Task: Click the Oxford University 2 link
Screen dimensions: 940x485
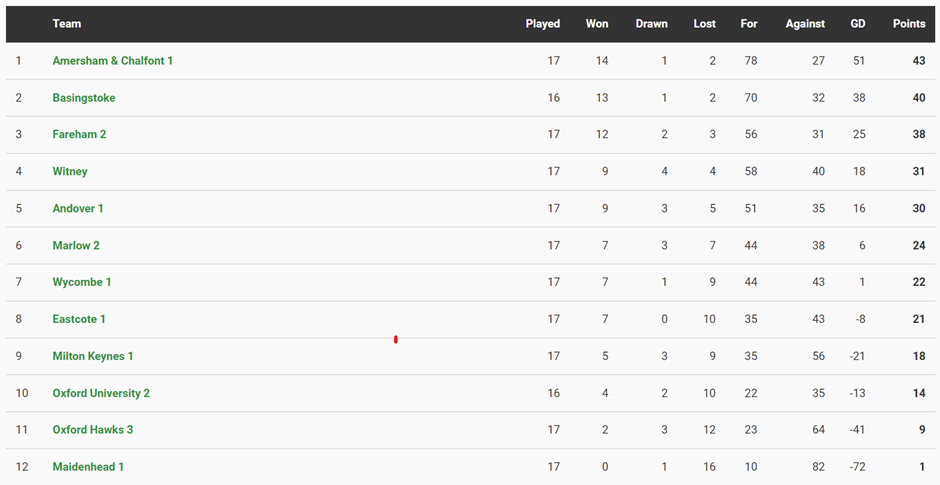Action: tap(101, 394)
